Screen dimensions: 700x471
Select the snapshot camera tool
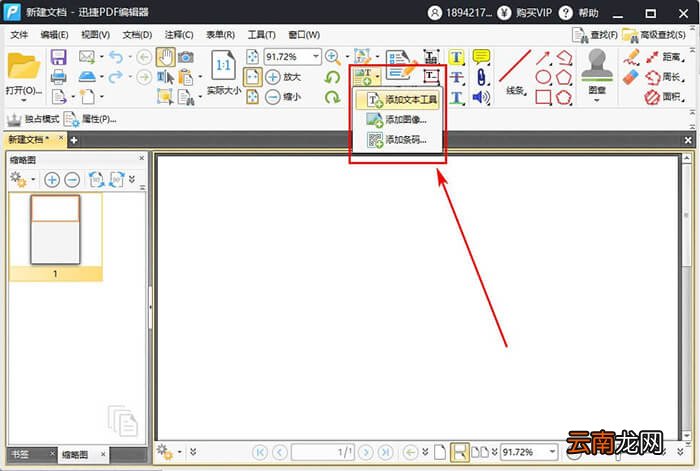(x=186, y=57)
